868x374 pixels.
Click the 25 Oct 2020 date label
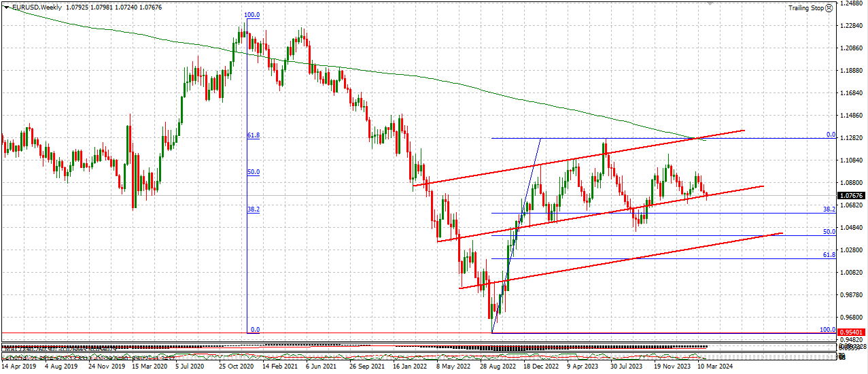pyautogui.click(x=237, y=366)
